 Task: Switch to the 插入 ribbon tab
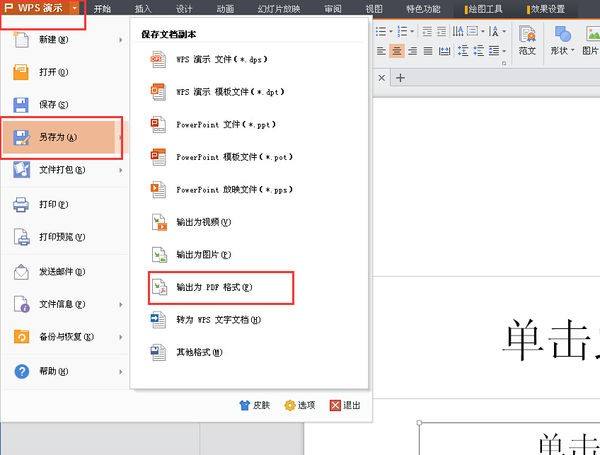tap(143, 8)
